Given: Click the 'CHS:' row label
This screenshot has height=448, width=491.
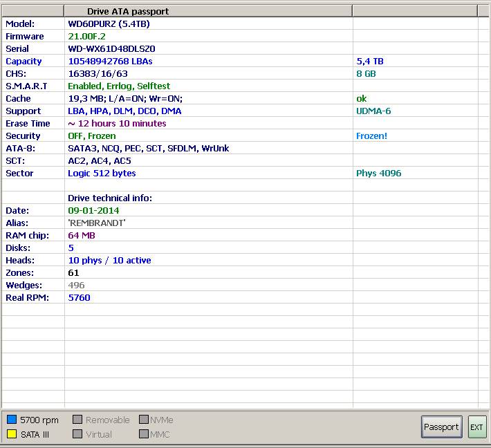Looking at the screenshot, I should coord(16,74).
